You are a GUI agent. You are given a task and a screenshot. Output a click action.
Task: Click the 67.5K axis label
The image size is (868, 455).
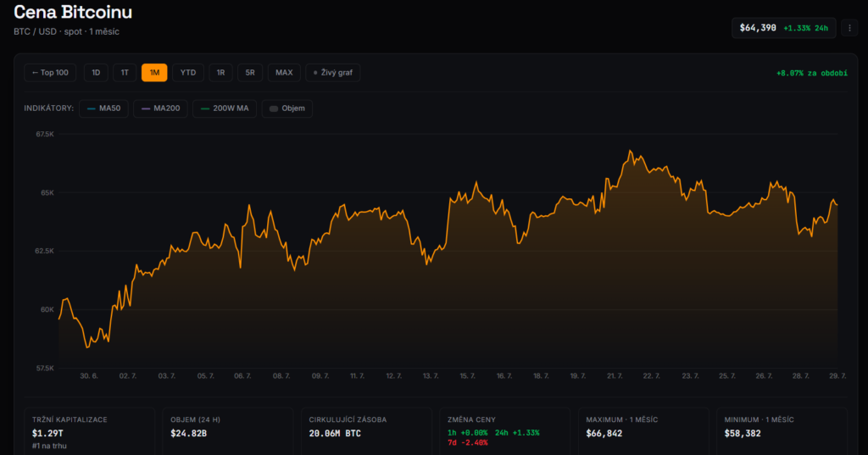click(45, 134)
